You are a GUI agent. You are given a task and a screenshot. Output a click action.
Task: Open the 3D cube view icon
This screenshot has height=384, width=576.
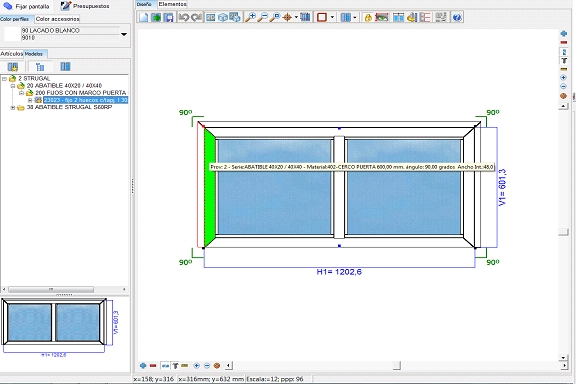(x=223, y=17)
